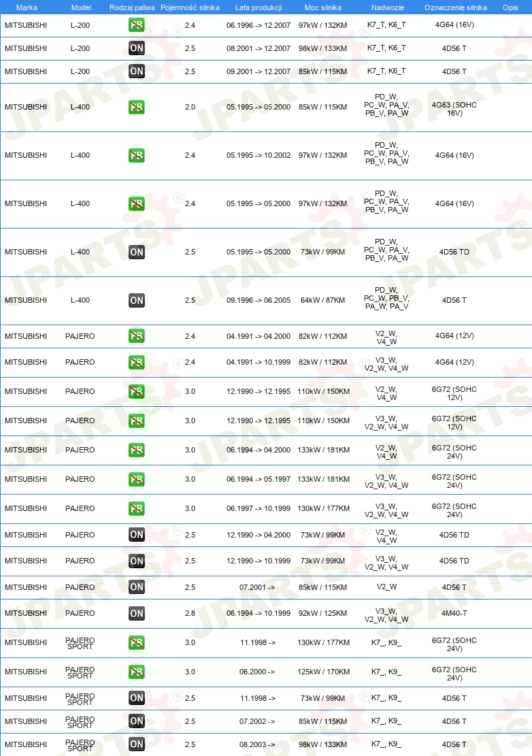Click the 4D56 TD cell in L-400 row
The height and width of the screenshot is (756, 532).
point(454,252)
